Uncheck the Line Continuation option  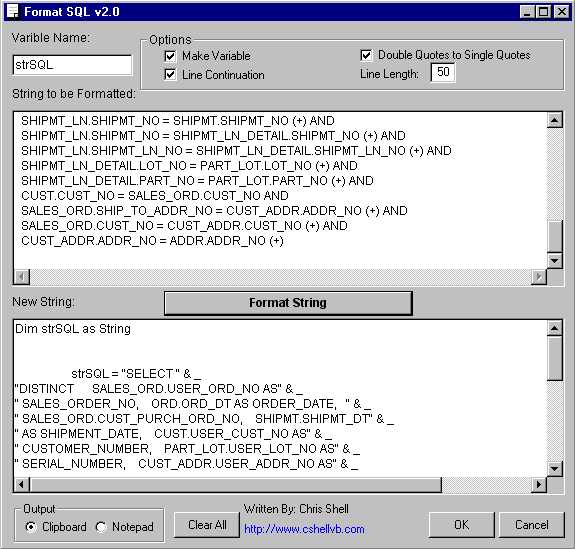pyautogui.click(x=170, y=74)
